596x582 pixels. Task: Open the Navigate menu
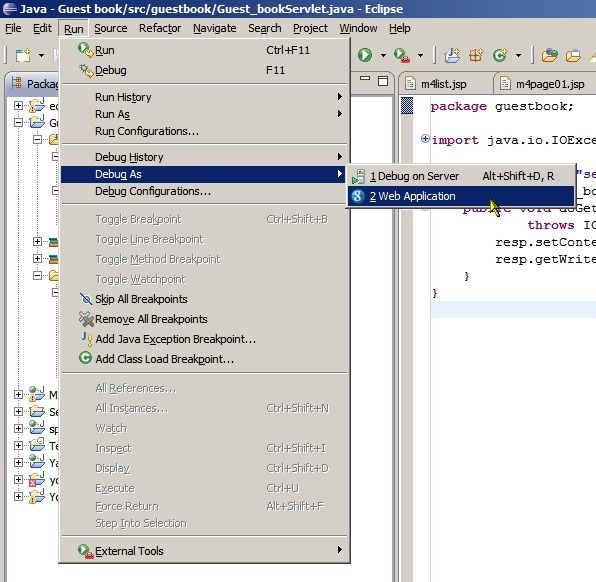(214, 28)
